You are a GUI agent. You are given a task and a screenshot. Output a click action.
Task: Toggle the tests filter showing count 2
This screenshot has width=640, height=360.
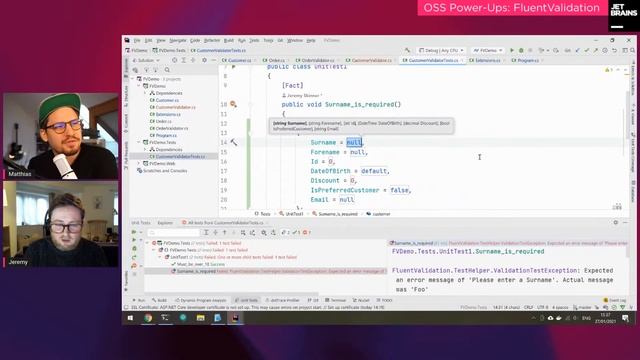point(285,232)
